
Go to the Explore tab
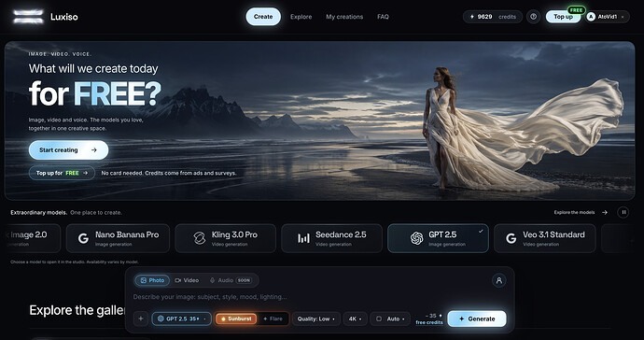click(301, 17)
